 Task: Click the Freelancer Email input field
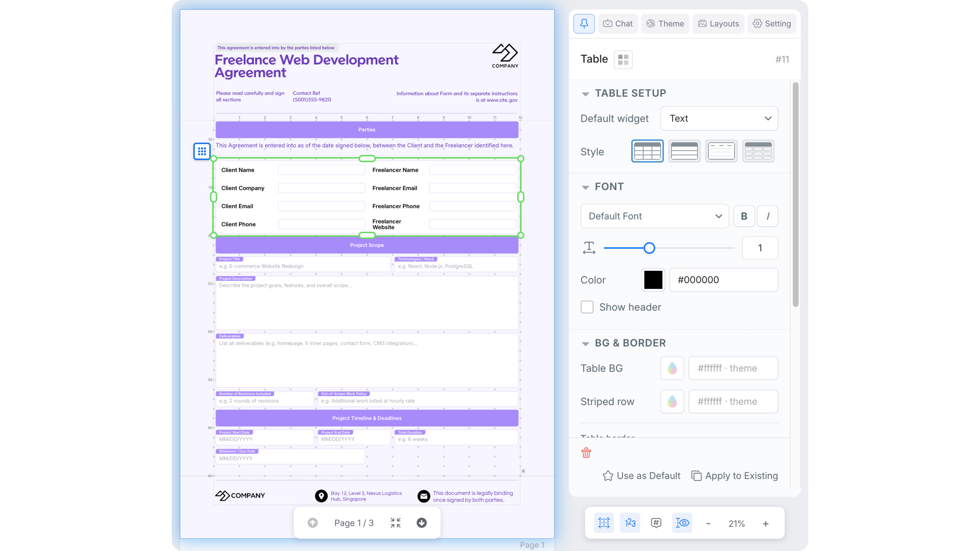pos(472,188)
